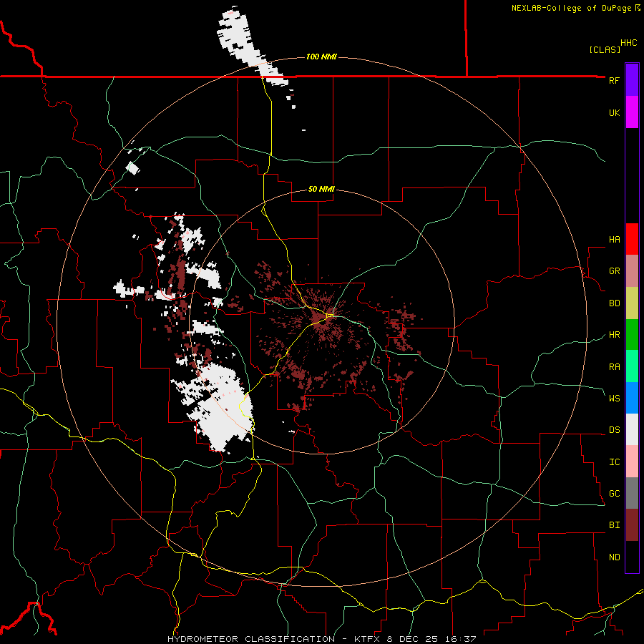
Task: Click the RF legend label
Action: click(614, 80)
